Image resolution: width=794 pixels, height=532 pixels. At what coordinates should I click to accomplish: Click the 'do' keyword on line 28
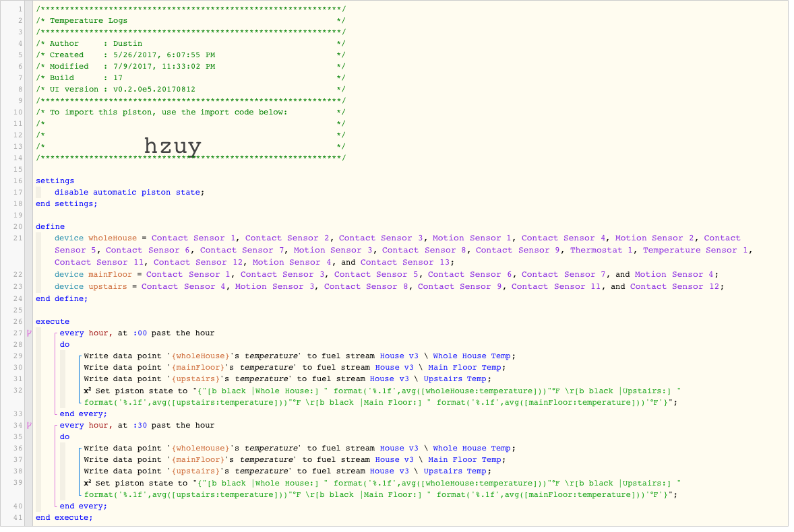(x=64, y=345)
